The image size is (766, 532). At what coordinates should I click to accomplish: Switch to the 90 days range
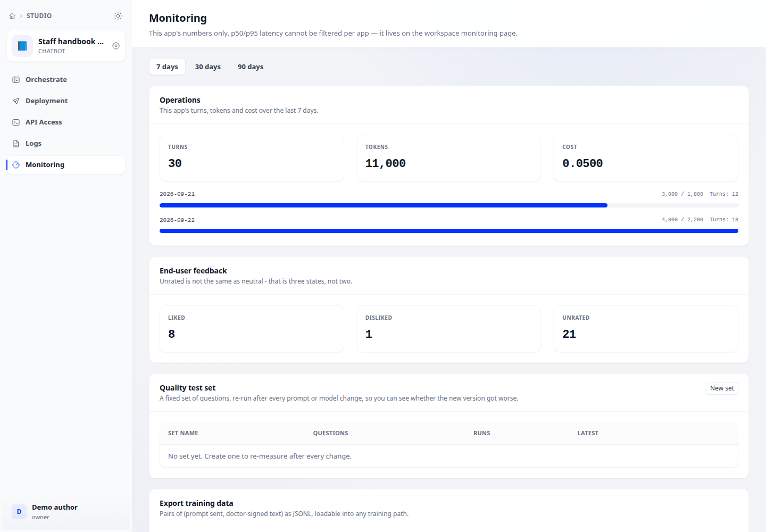(251, 66)
